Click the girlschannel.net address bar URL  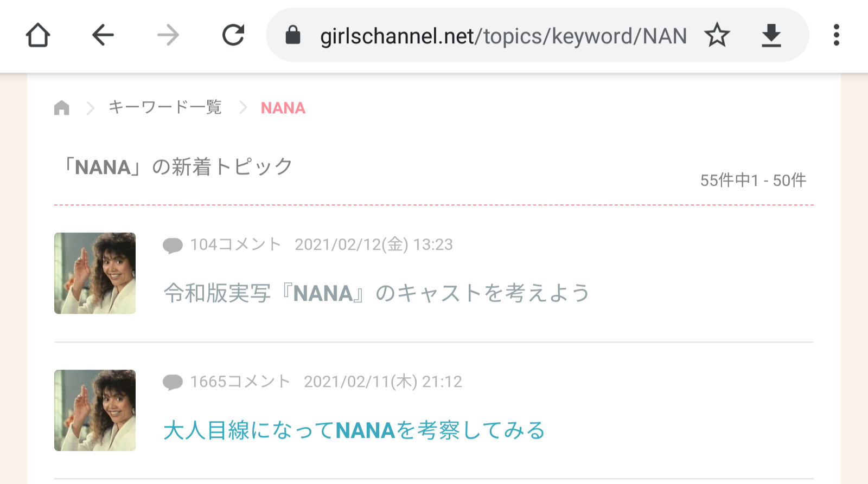503,36
